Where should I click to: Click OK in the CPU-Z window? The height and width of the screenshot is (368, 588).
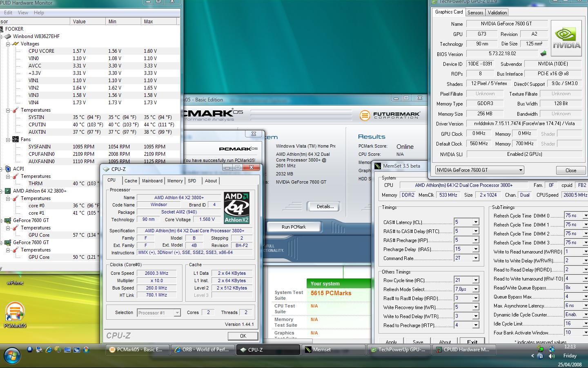point(243,336)
